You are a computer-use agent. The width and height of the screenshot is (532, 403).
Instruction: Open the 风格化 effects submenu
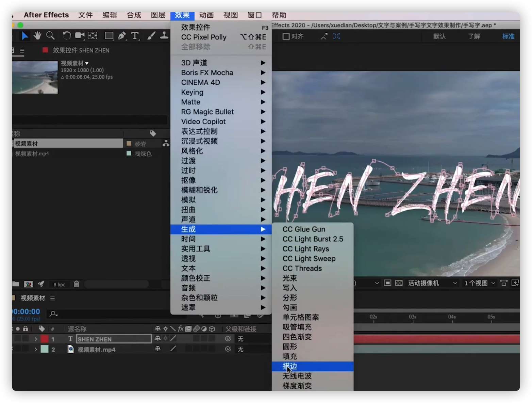[221, 151]
